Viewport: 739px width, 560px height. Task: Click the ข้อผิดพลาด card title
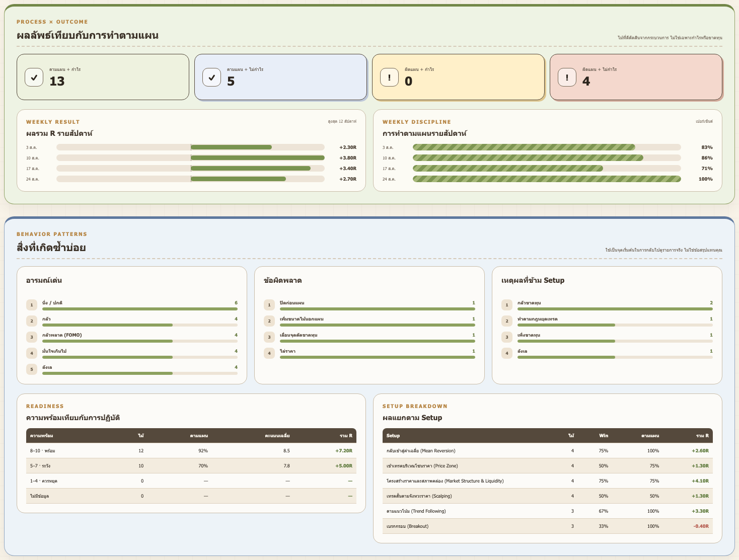(282, 280)
